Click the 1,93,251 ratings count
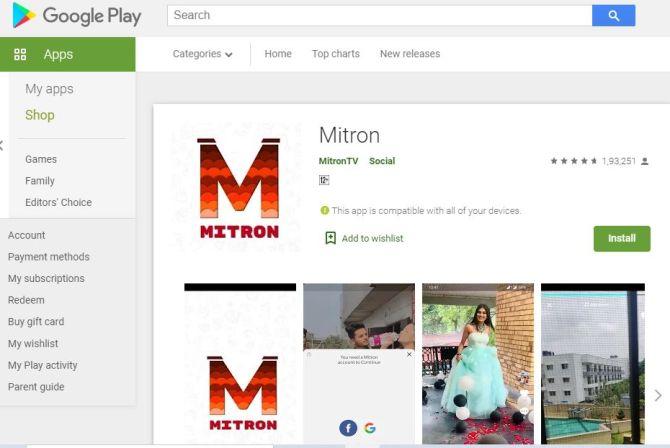The width and height of the screenshot is (670, 448). coord(619,161)
